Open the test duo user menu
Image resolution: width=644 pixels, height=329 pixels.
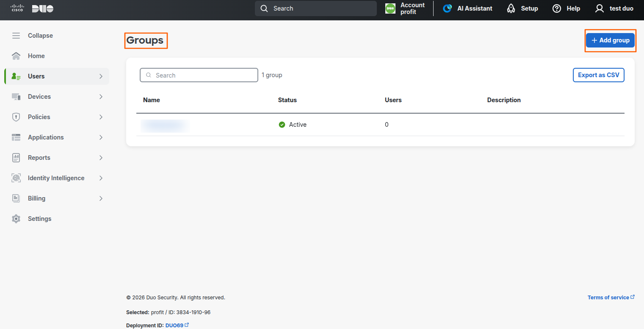tap(614, 8)
